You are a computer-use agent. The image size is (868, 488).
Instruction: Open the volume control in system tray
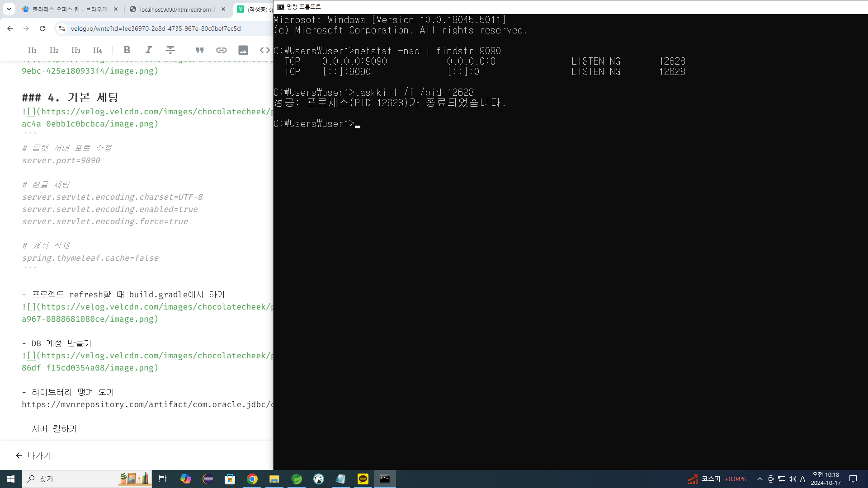tap(792, 479)
